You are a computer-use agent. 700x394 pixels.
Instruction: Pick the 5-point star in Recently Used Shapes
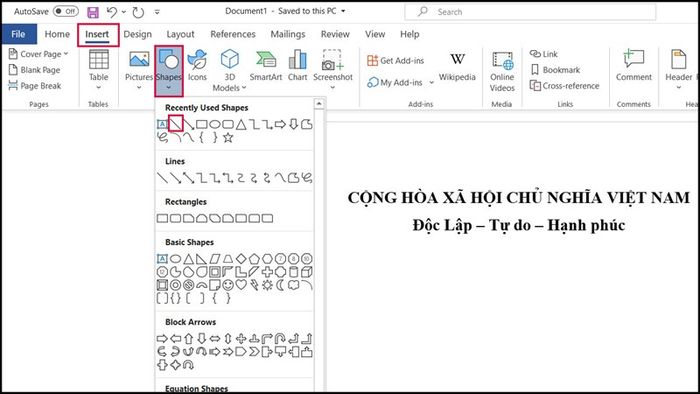coord(228,137)
